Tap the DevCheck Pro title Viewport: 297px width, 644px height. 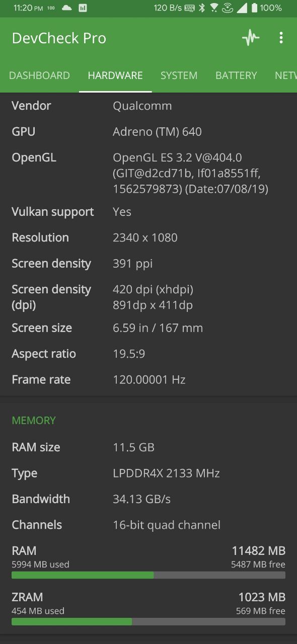click(59, 38)
